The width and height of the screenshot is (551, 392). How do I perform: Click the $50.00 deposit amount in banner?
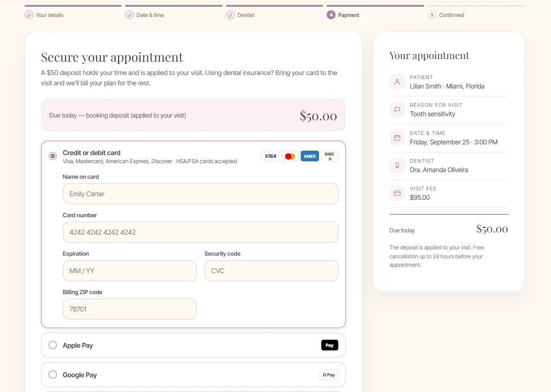318,116
